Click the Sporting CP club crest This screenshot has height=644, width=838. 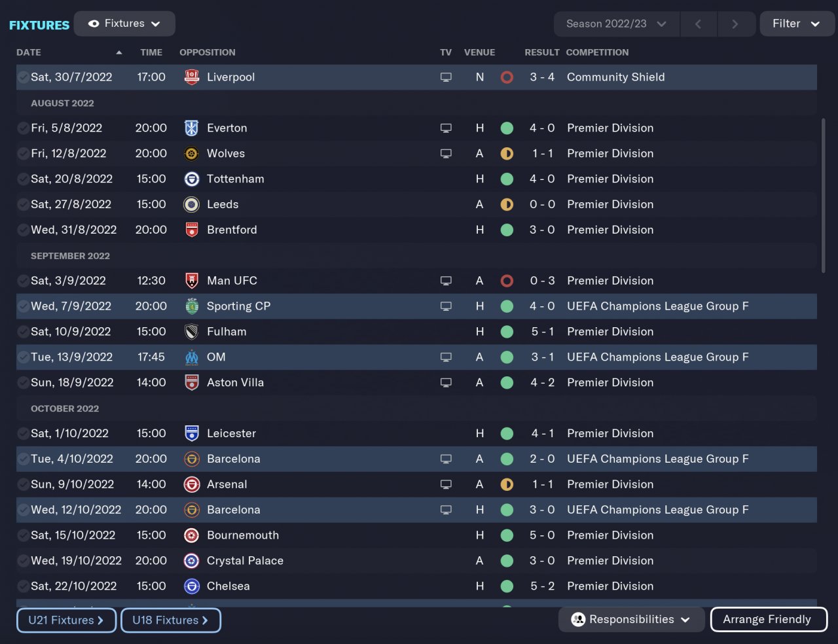[191, 306]
